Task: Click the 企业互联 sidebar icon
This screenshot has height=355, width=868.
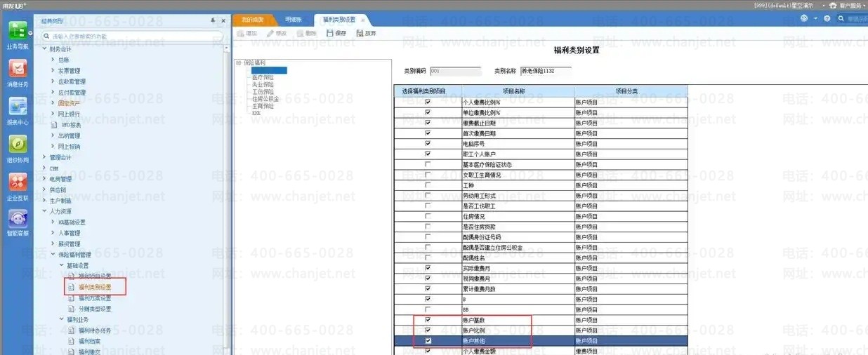Action: 18,182
